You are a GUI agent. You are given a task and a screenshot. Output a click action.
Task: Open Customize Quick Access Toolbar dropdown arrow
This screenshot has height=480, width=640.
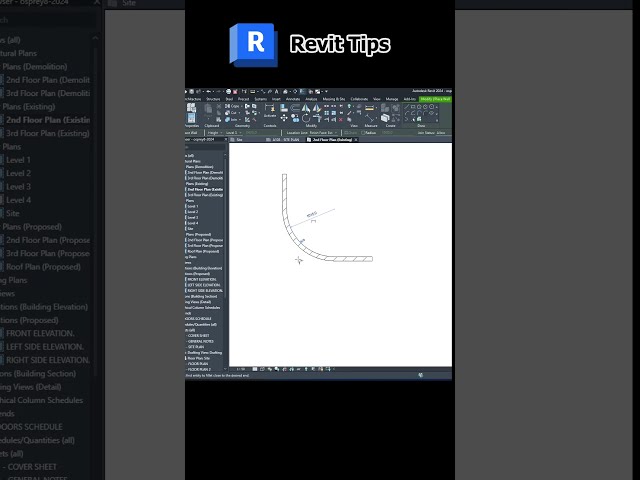(x=326, y=91)
